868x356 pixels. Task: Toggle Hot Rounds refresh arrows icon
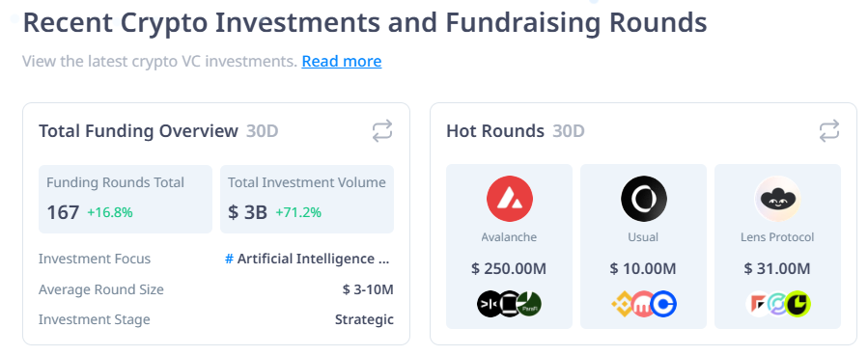[x=828, y=131]
